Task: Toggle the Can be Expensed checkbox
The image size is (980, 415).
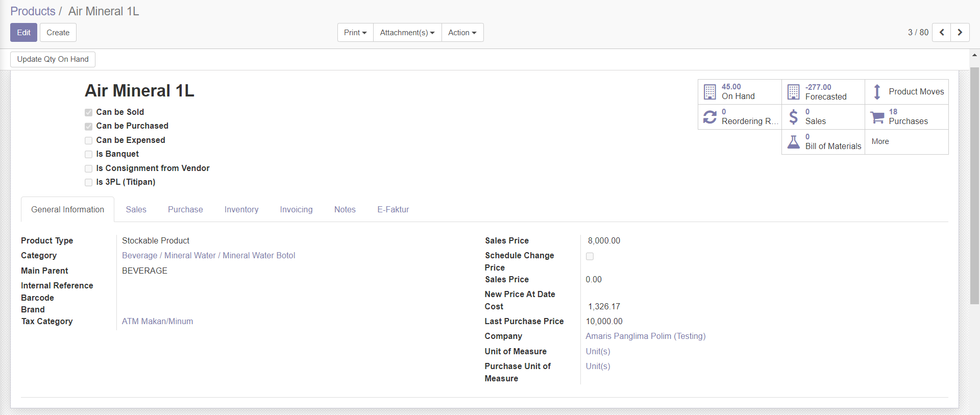Action: (x=88, y=140)
